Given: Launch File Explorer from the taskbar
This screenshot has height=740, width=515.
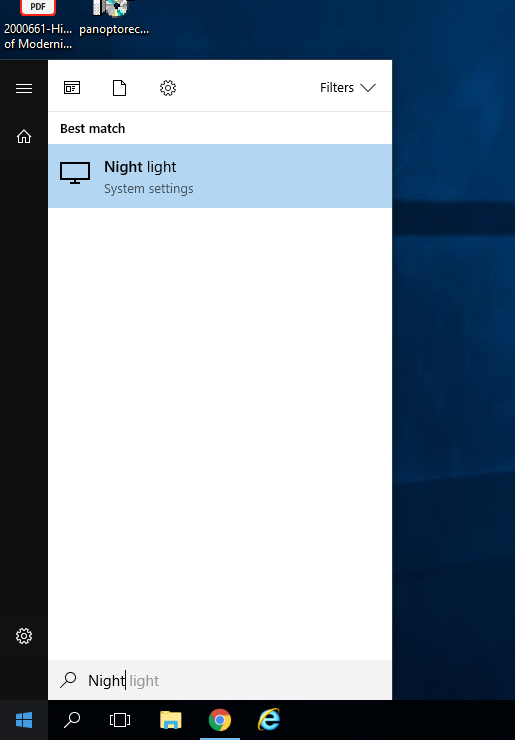Looking at the screenshot, I should tap(170, 720).
